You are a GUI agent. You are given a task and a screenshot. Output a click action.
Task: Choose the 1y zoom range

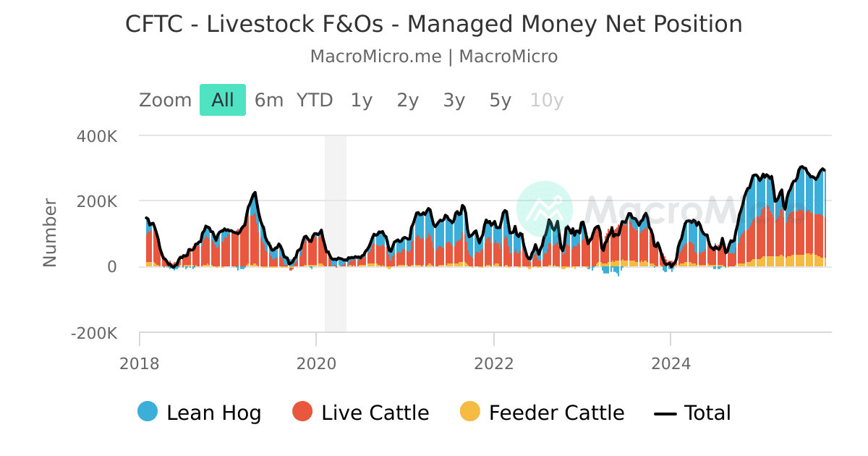click(x=362, y=100)
